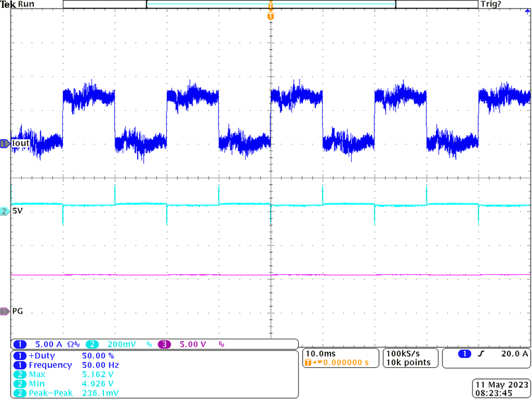Click the +Duty channel 1 badge

(20, 355)
